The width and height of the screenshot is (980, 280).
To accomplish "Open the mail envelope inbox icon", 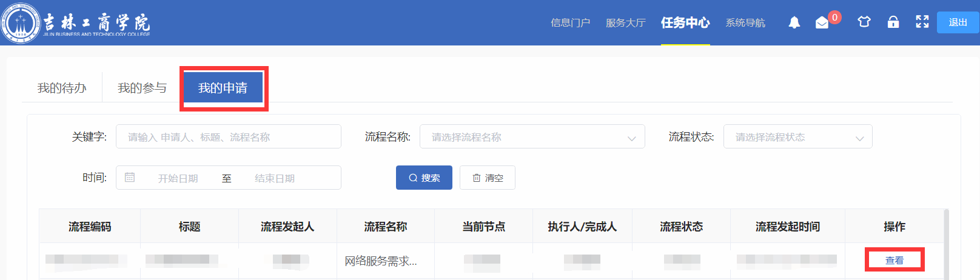I will pyautogui.click(x=822, y=23).
